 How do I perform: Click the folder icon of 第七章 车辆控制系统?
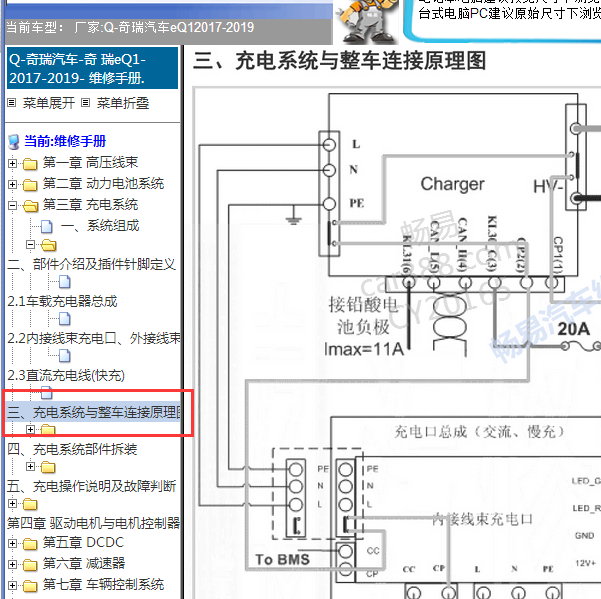[x=30, y=586]
